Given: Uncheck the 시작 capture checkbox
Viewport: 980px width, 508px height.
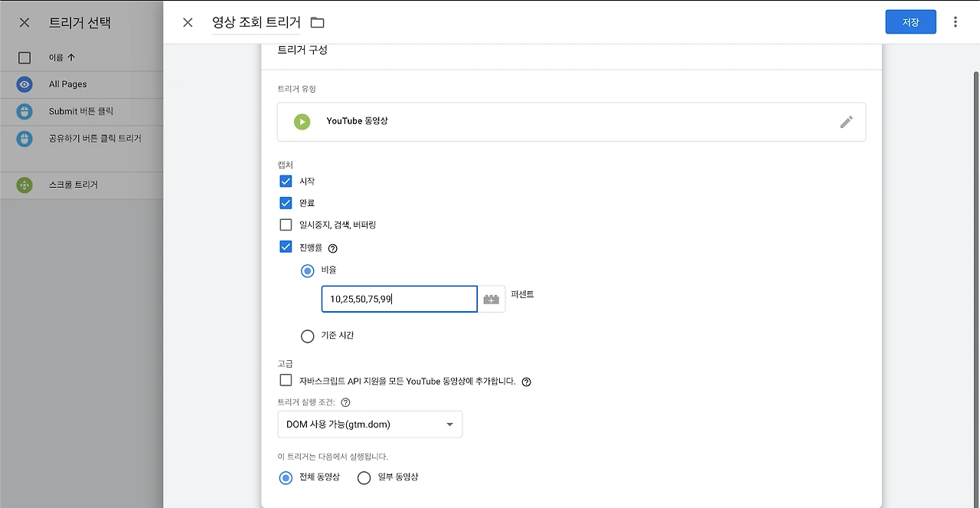Looking at the screenshot, I should [x=286, y=182].
